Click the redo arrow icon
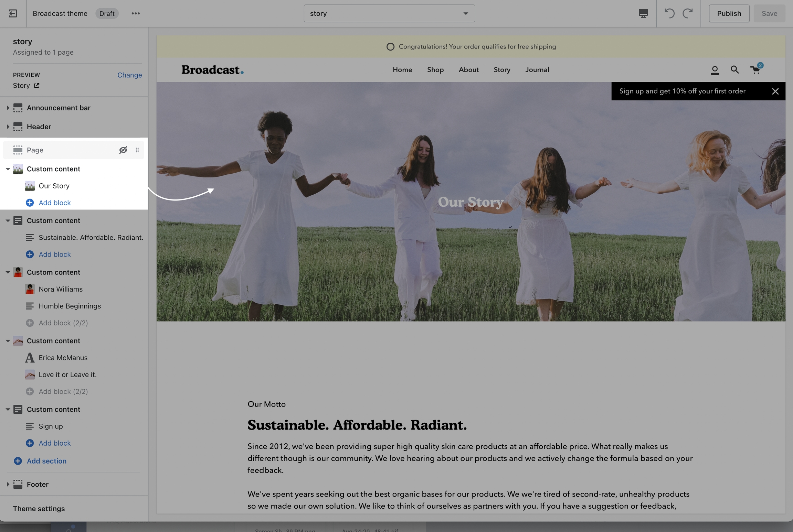Viewport: 793px width, 532px height. tap(688, 13)
